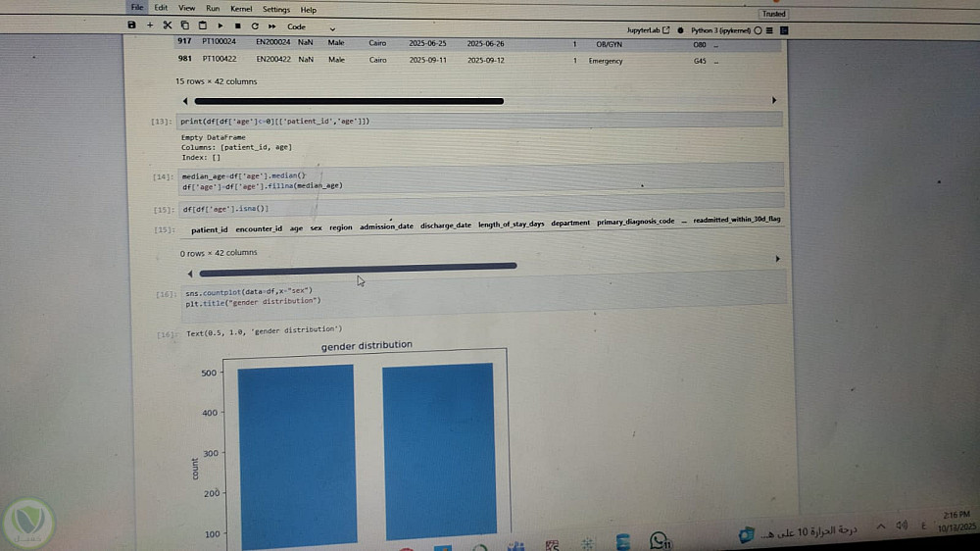
Task: Click the department column header
Action: 570,223
